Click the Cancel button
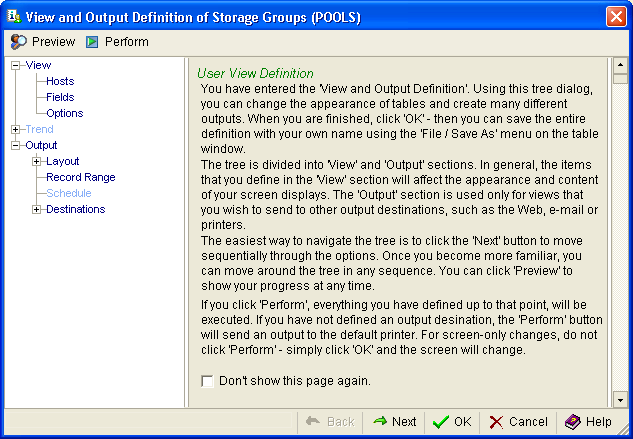 tap(518, 422)
